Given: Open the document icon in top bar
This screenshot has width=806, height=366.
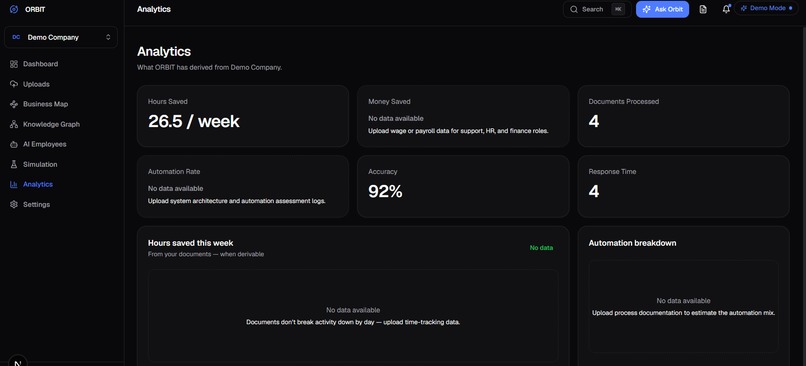Looking at the screenshot, I should coord(703,9).
